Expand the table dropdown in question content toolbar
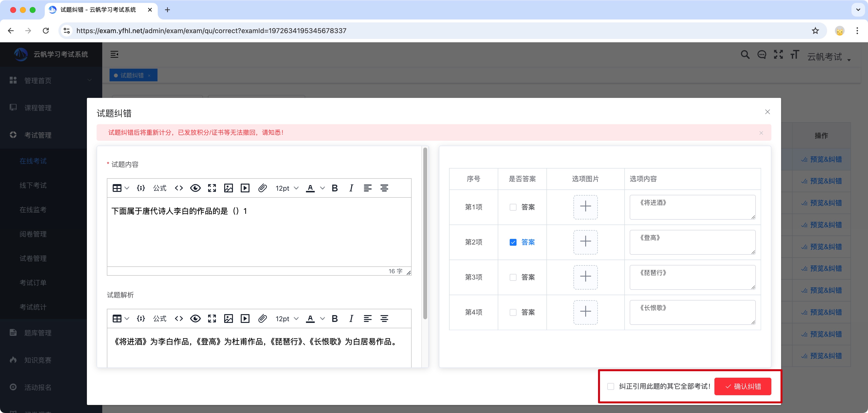The image size is (868, 413). tap(127, 188)
